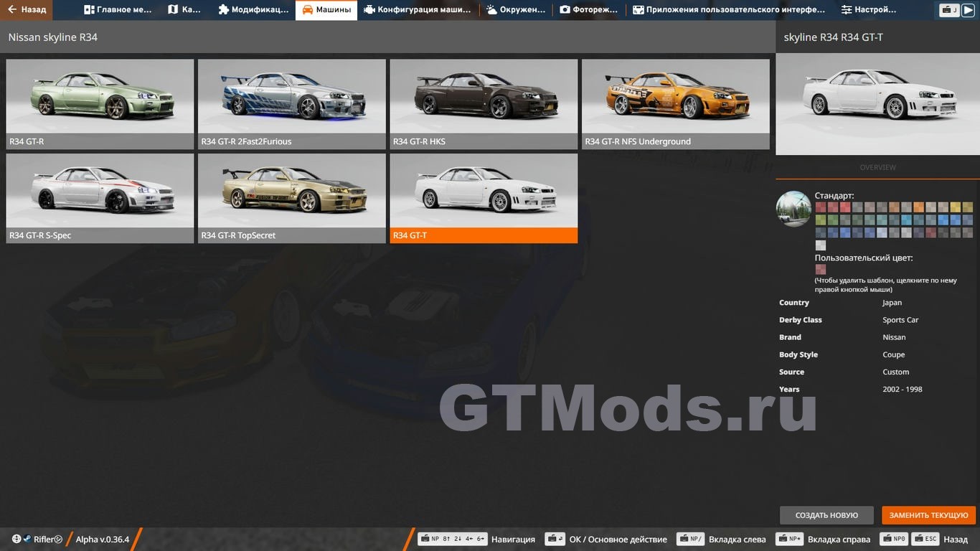Choose the R34 GT-R S-Spec configuration

(100, 198)
